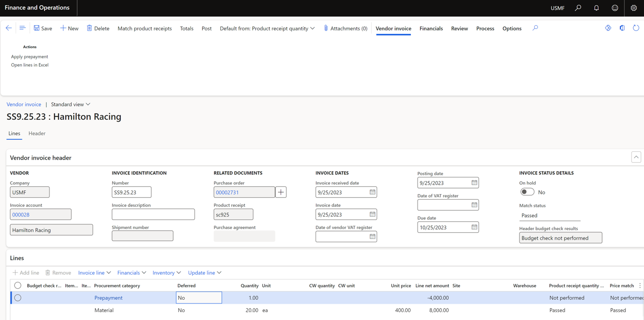Click the smiley feedback icon
The width and height of the screenshot is (644, 320).
615,8
